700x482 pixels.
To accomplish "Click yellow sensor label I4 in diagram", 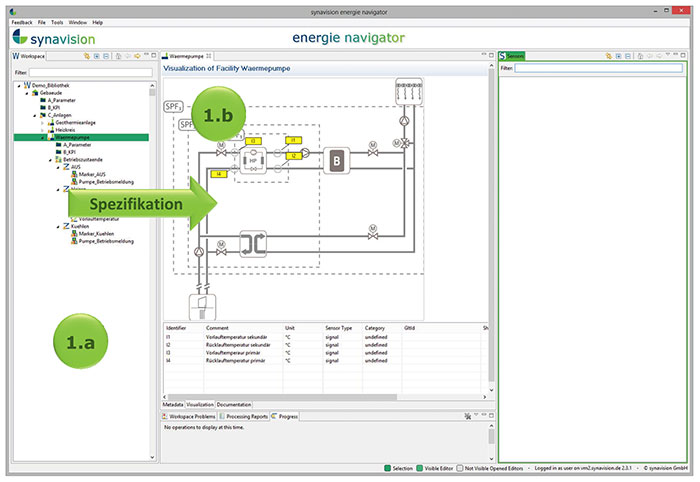I will point(218,174).
